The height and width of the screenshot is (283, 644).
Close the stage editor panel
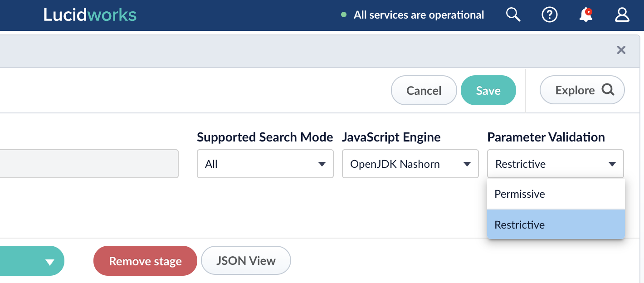pos(621,50)
